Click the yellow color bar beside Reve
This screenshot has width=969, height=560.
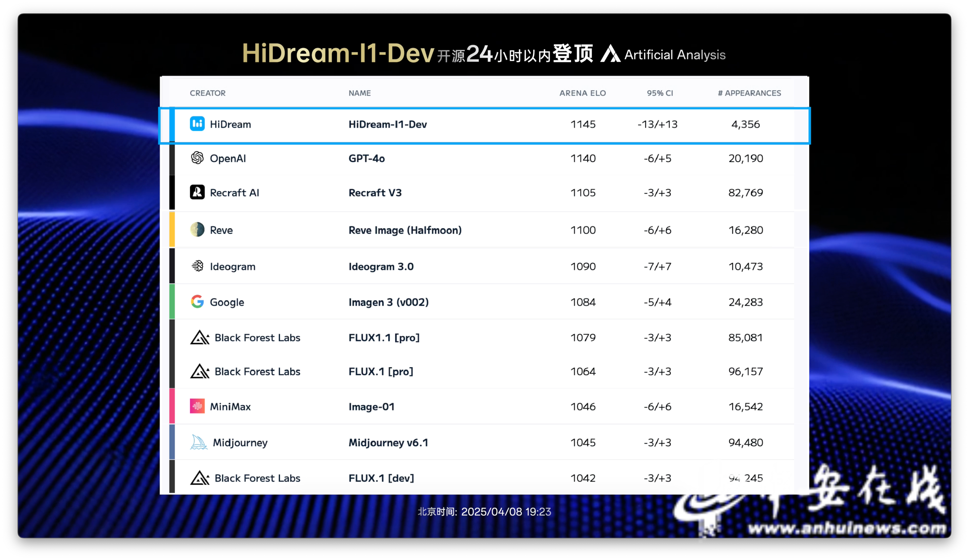[172, 229]
